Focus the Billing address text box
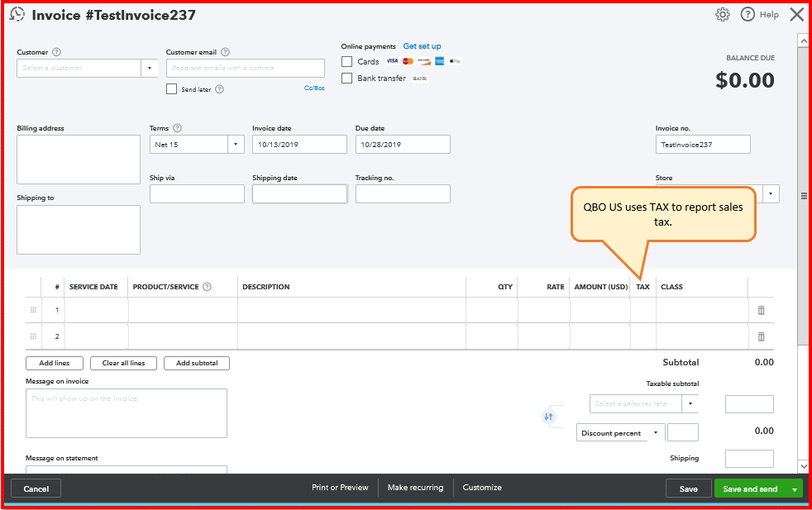Viewport: 812px width, 510px height. pos(79,160)
